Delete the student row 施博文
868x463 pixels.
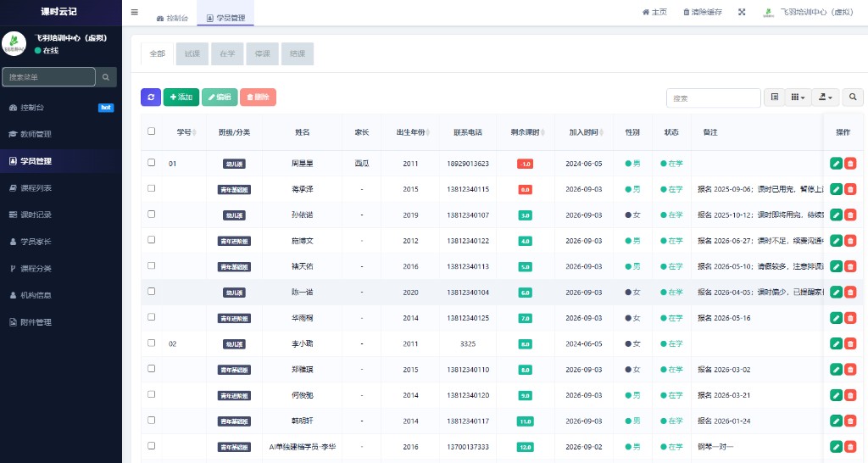point(850,241)
